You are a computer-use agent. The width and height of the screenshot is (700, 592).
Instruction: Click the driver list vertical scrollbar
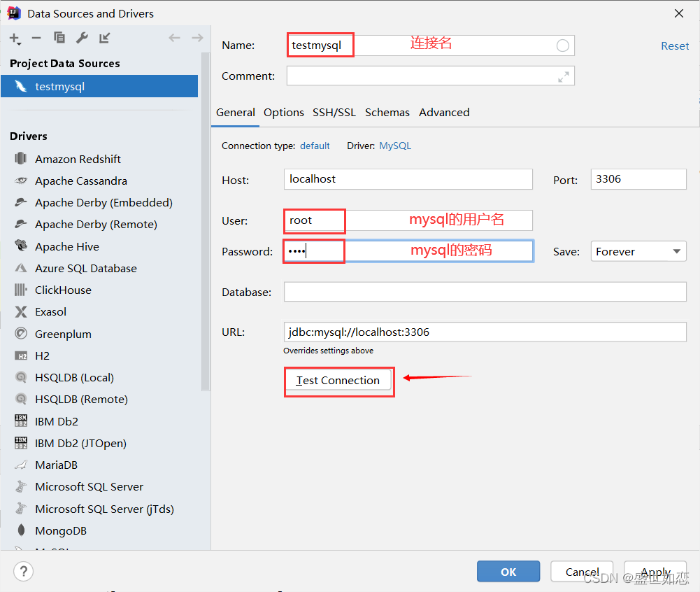point(206,221)
